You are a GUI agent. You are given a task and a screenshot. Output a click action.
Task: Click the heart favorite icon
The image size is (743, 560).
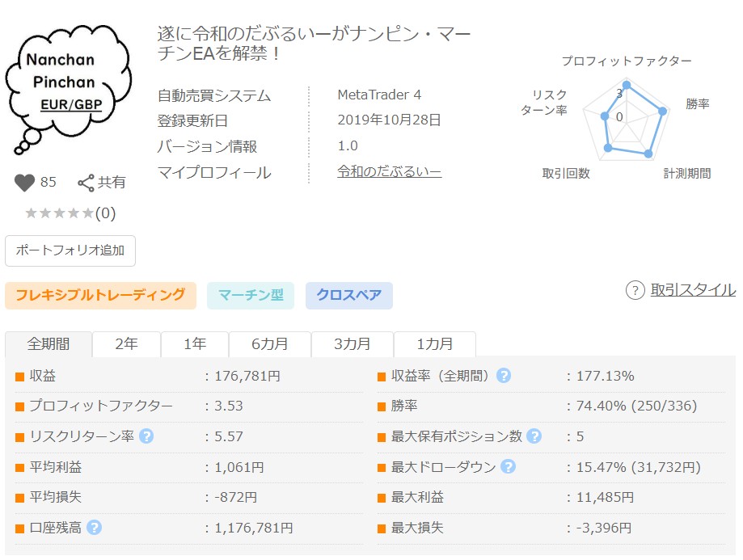click(25, 183)
